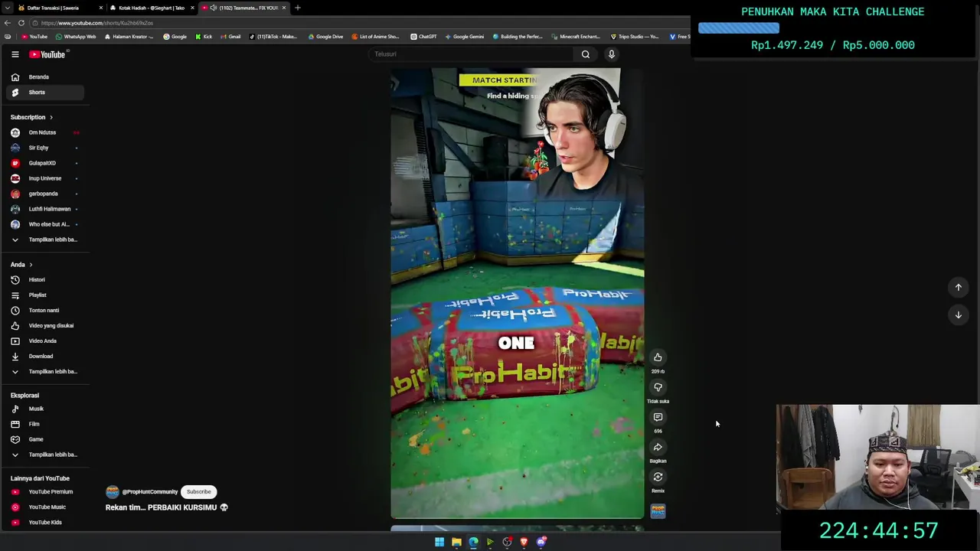
Task: Open the WhatsApp Web bookmark
Action: click(x=75, y=37)
